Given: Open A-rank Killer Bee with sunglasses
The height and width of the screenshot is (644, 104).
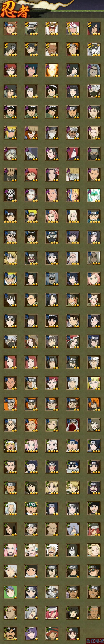Looking at the screenshot, I should pyautogui.click(x=73, y=133).
